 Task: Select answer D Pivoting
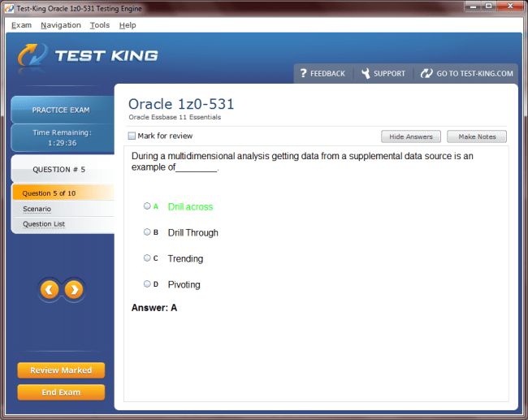tap(147, 284)
